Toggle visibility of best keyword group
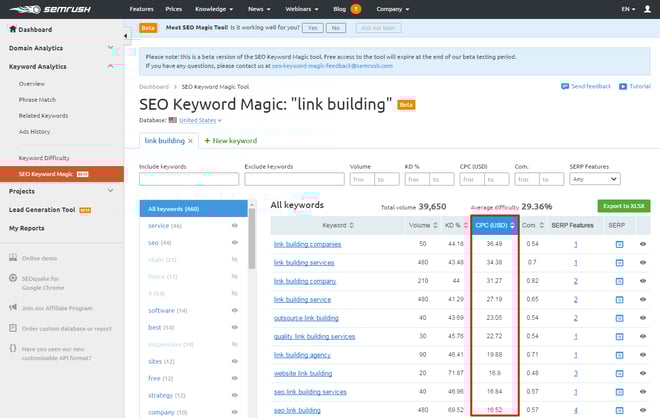The width and height of the screenshot is (660, 418). (x=235, y=327)
